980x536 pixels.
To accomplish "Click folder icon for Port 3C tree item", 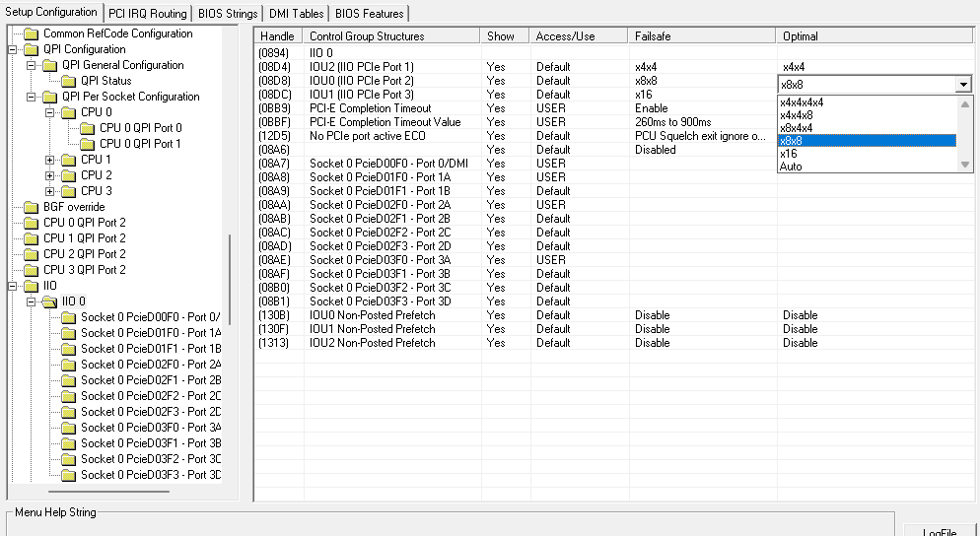I will (x=69, y=459).
